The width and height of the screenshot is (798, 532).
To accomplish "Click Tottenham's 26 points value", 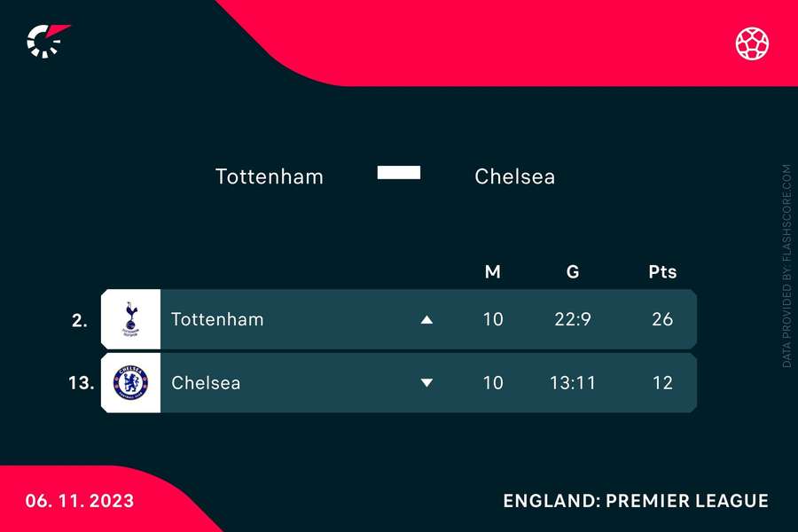I will coord(662,319).
